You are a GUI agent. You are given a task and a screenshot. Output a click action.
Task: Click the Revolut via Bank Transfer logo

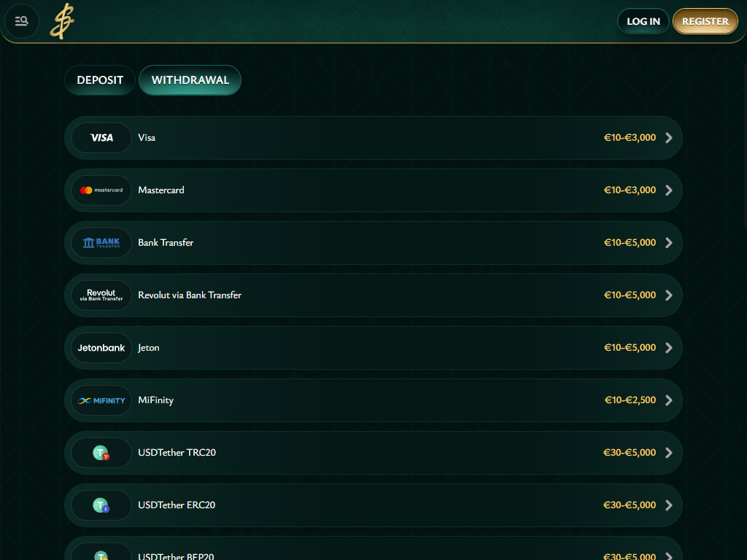click(101, 295)
